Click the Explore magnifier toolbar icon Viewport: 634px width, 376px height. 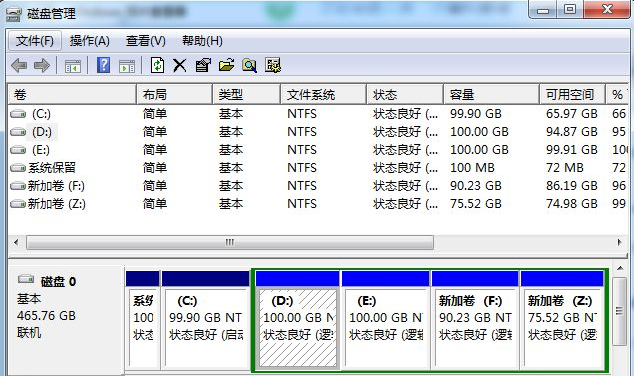(249, 65)
